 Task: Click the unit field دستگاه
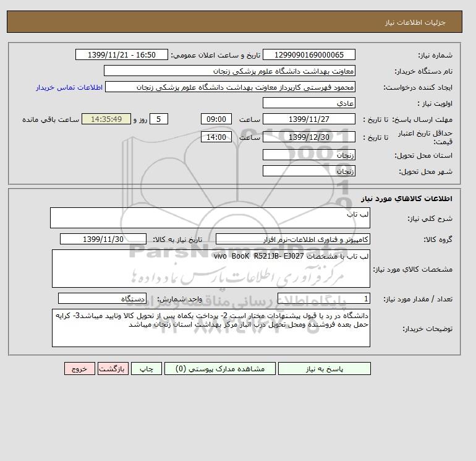tap(102, 298)
